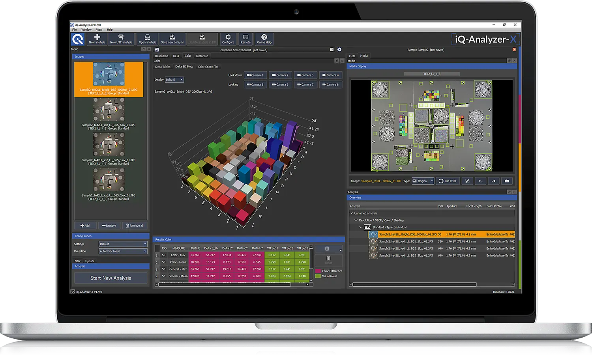Screen dimensions: 592x364
Task: Click the iQ-Analyzer logo button in toolbar
Action: click(78, 39)
